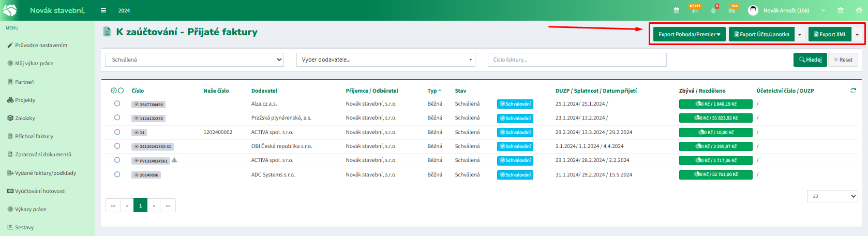
Task: Select the radio for the OBI Česká republika invoice
Action: pos(117,146)
